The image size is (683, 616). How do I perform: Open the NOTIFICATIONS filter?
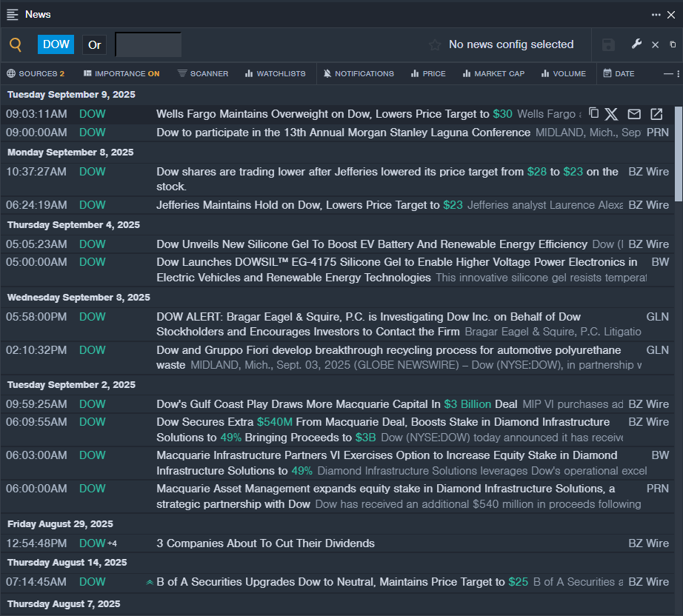359,73
